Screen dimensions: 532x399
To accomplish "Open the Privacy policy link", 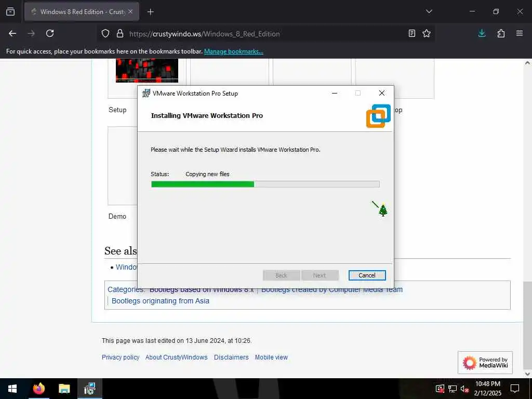I will pyautogui.click(x=121, y=357).
